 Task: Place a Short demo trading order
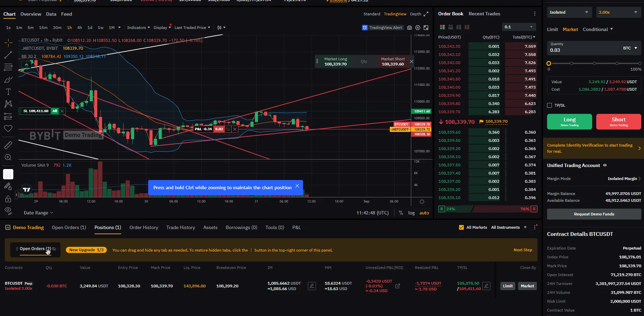point(619,122)
